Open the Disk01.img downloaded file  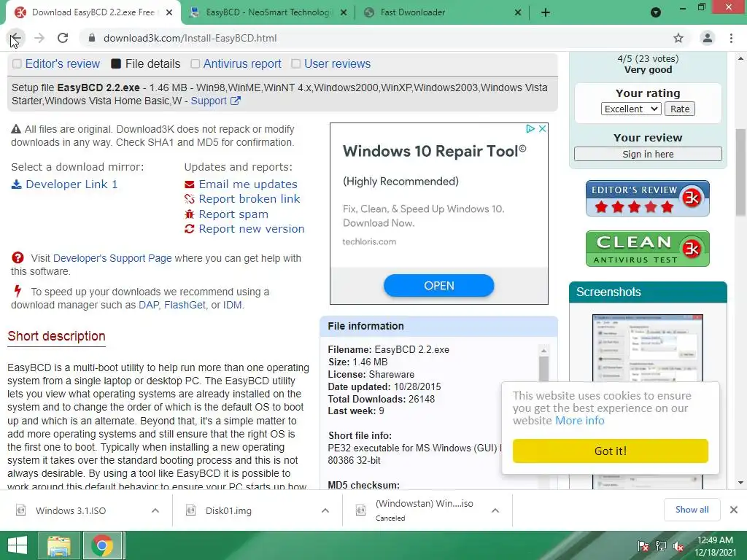pyautogui.click(x=228, y=510)
